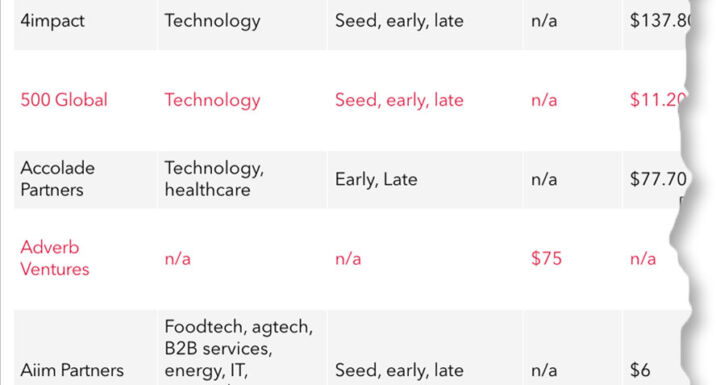
Task: Click Technology in the 500 Global row
Action: point(212,100)
